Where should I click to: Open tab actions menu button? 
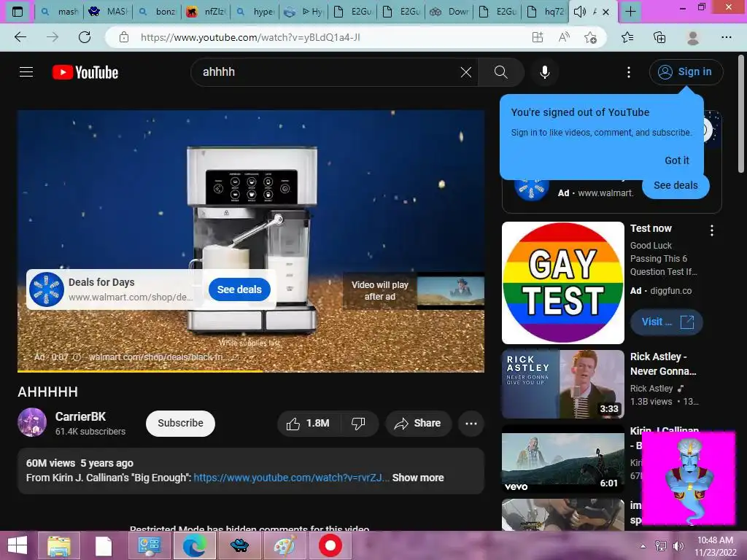pyautogui.click(x=18, y=12)
